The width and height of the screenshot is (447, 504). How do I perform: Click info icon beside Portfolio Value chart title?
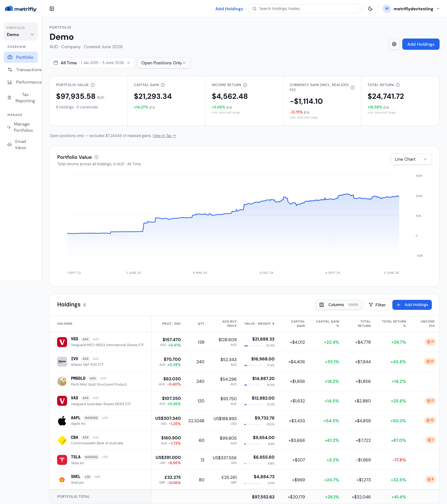96,157
